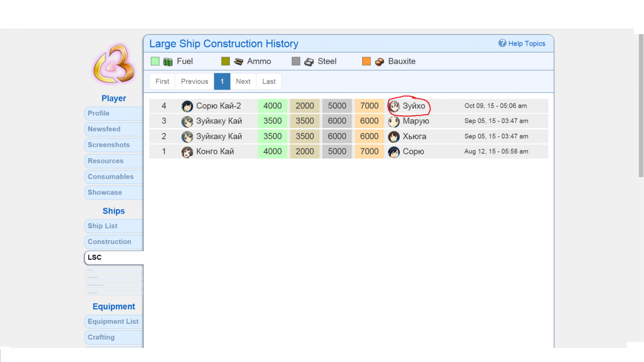The image size is (644, 362).
Task: Click the pink logo emblem at top left
Action: 113,64
